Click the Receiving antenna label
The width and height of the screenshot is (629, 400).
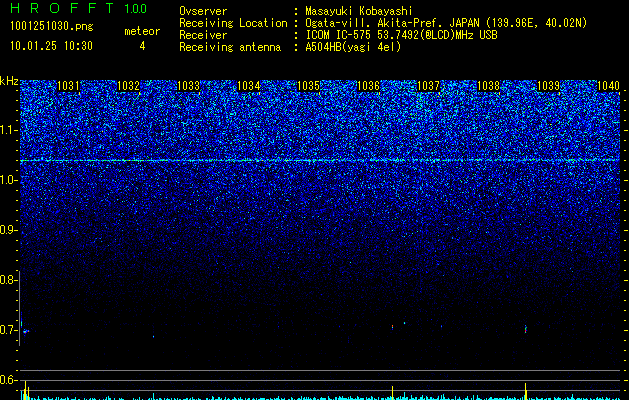click(230, 47)
